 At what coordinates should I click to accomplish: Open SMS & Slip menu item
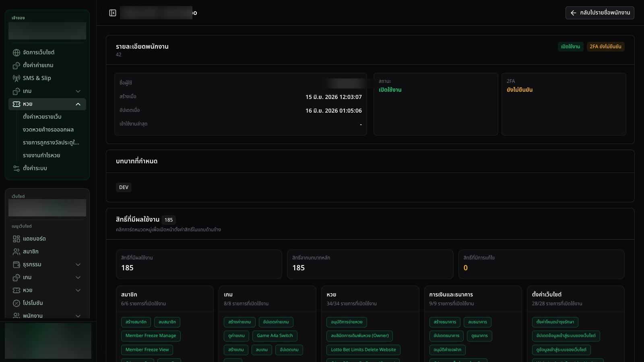pyautogui.click(x=47, y=78)
